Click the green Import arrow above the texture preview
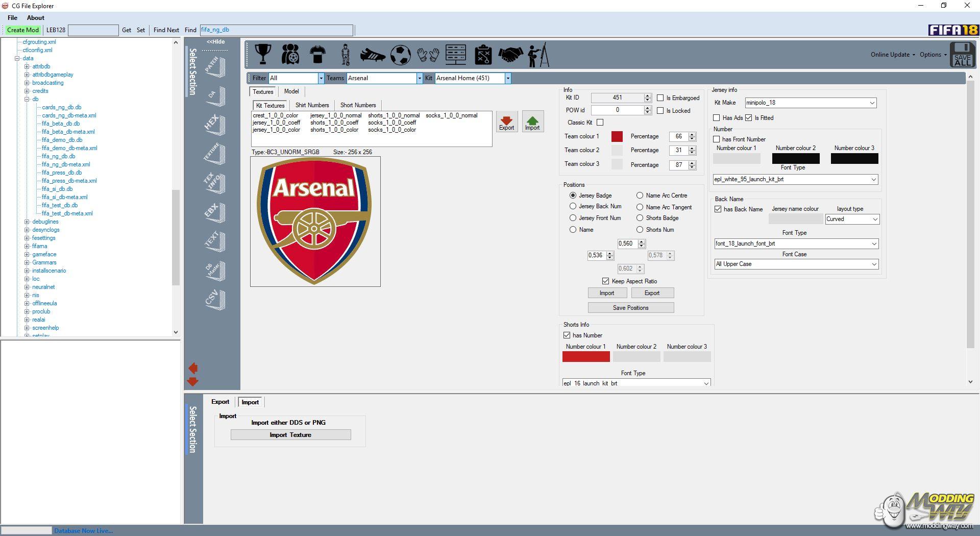This screenshot has width=980, height=536. point(532,122)
